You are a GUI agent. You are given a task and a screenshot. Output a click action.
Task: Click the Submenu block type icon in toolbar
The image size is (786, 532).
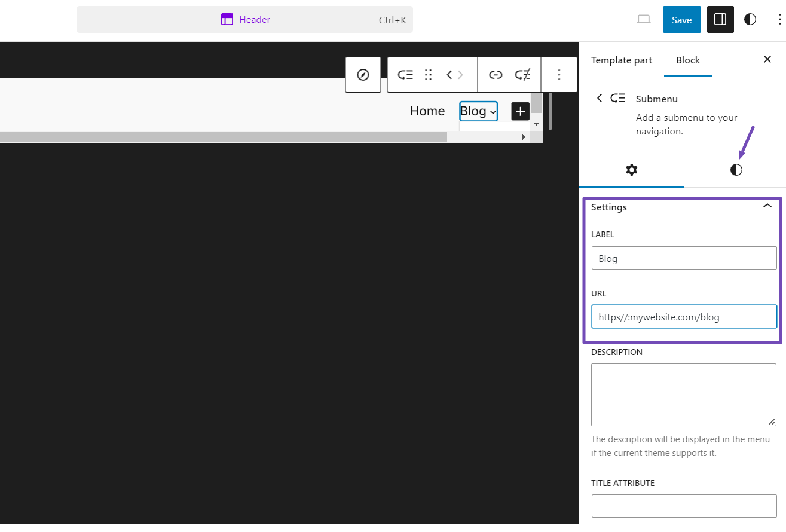(406, 75)
